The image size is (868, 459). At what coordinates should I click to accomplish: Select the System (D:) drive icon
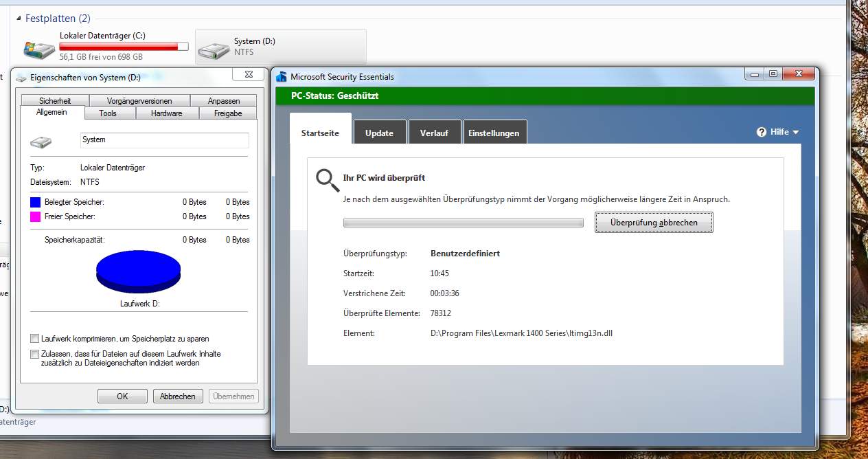tap(214, 49)
